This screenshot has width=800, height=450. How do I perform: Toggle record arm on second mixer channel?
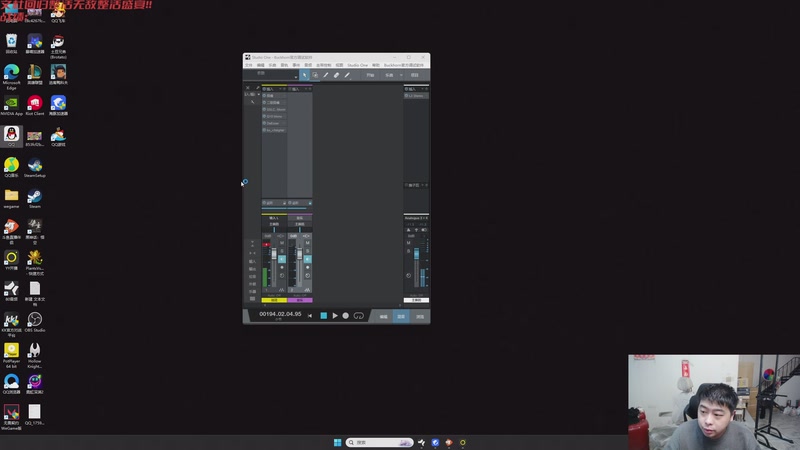[x=308, y=267]
